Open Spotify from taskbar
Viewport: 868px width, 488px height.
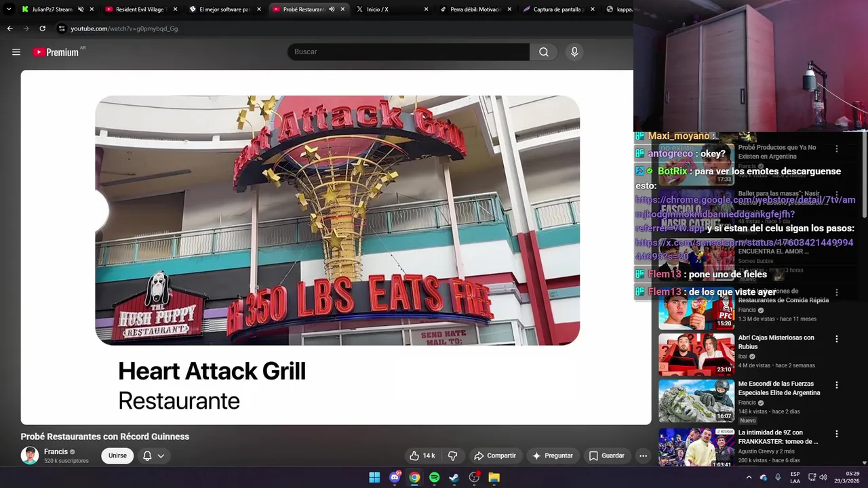[435, 477]
